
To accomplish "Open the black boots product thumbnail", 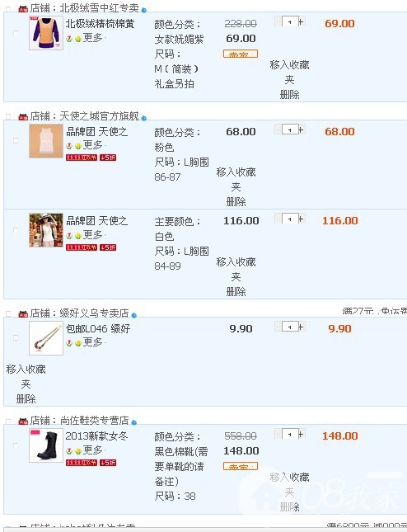I will pos(46,445).
